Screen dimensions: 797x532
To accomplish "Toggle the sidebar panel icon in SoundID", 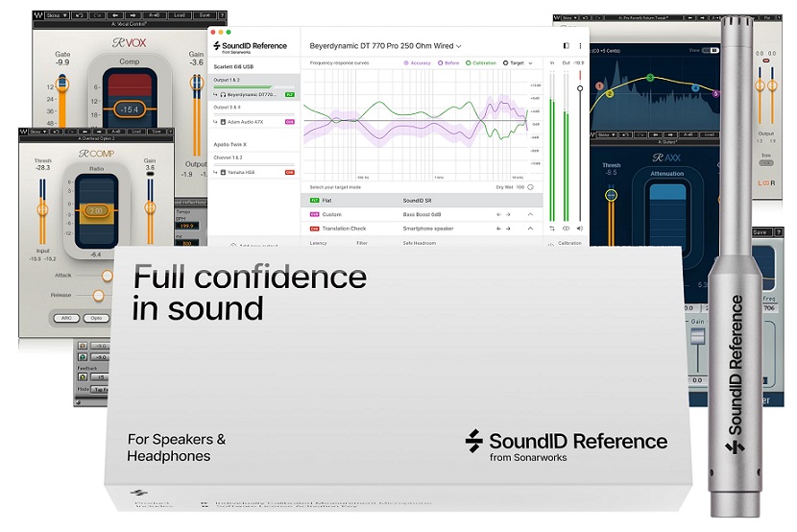I will pyautogui.click(x=567, y=46).
